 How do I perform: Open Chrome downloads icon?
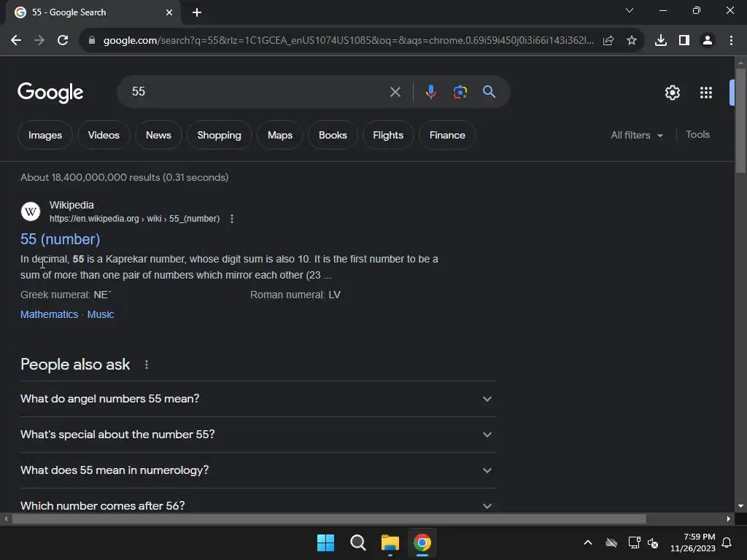(x=661, y=41)
